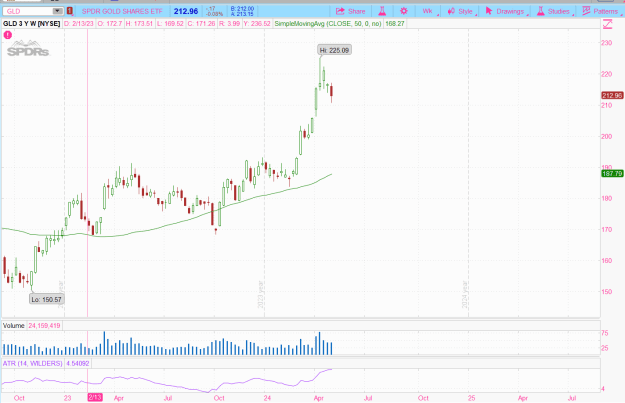Open the flask icon next to Share

(x=382, y=11)
